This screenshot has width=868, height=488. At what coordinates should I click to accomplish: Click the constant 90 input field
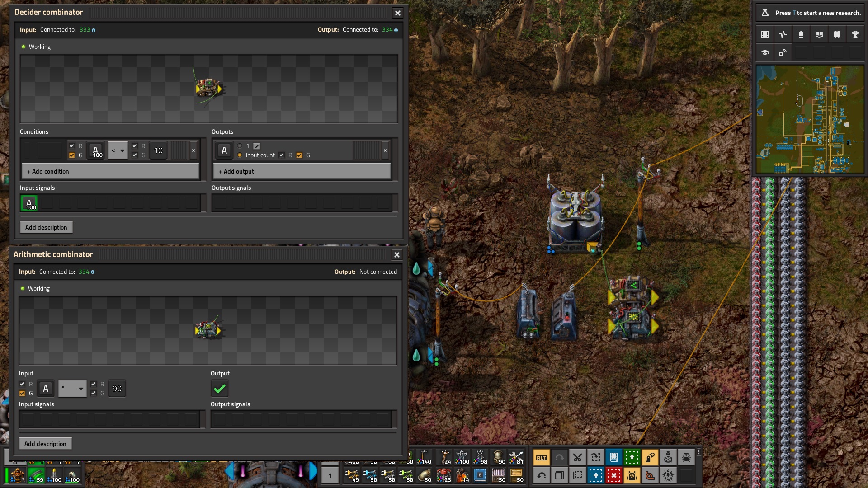click(x=117, y=389)
